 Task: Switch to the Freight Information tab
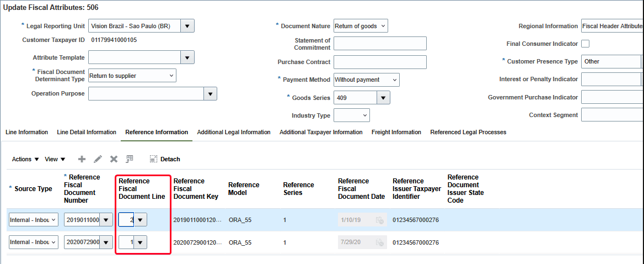pyautogui.click(x=396, y=132)
